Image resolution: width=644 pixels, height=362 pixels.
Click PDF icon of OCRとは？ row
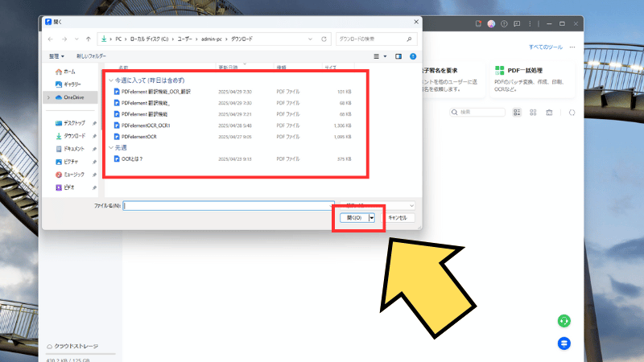tap(117, 158)
